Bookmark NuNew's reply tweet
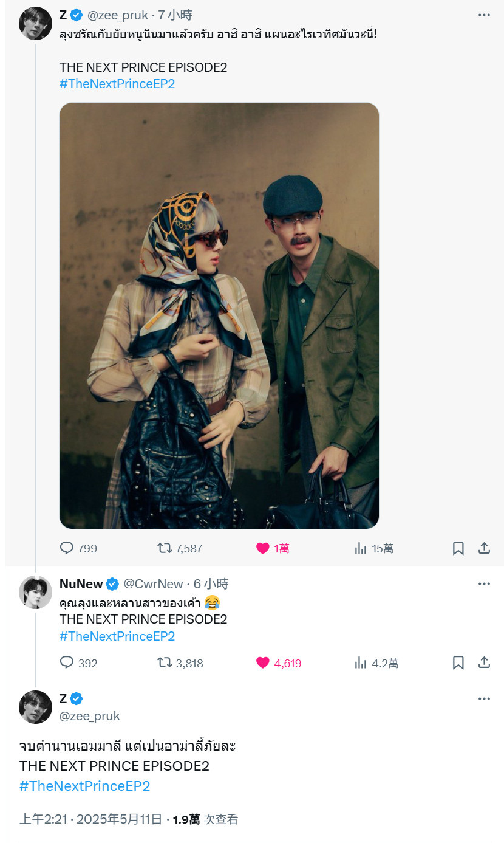504x843 pixels. (x=458, y=663)
